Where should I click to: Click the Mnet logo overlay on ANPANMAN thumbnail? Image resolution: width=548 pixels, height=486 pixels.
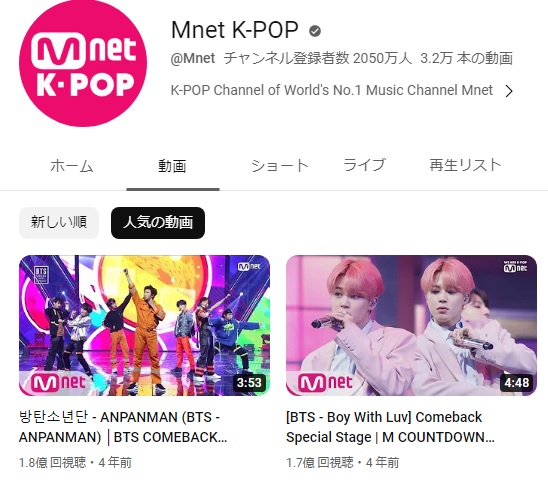[58, 383]
